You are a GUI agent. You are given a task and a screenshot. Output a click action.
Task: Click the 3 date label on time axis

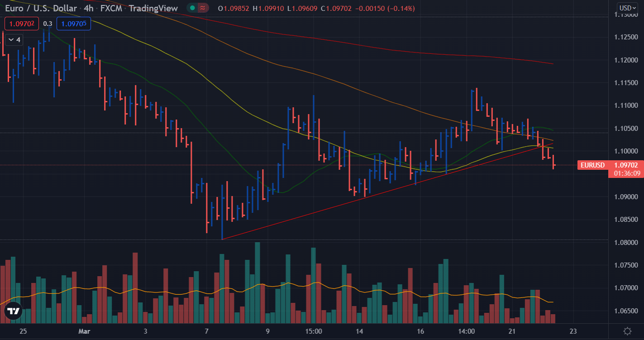pos(145,331)
